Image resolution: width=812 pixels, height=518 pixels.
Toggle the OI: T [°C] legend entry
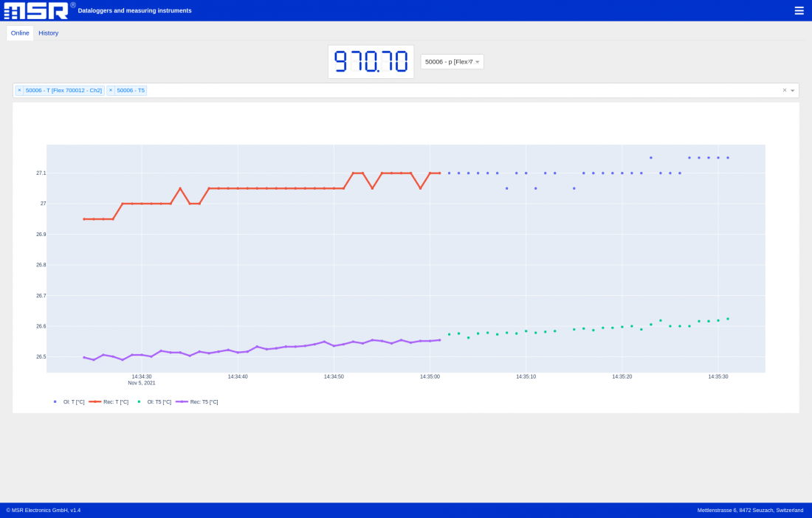pyautogui.click(x=72, y=402)
